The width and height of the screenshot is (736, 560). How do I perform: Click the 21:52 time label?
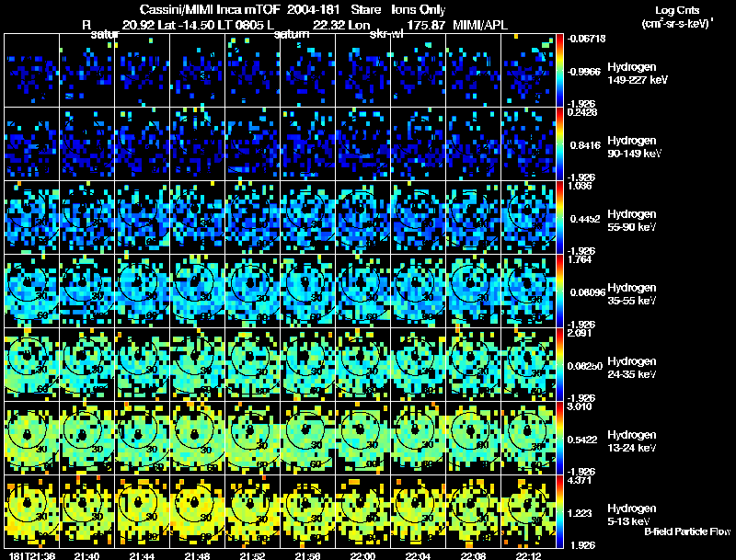point(252,555)
